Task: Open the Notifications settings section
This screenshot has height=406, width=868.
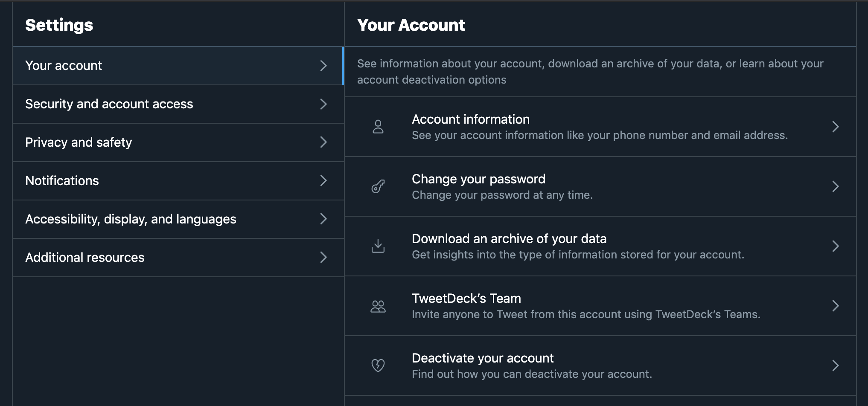Action: pos(62,181)
